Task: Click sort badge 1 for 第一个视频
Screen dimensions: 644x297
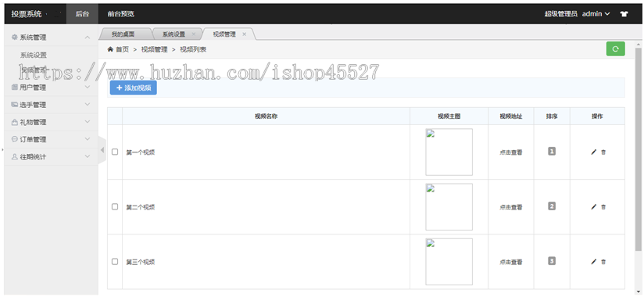Action: coord(552,152)
